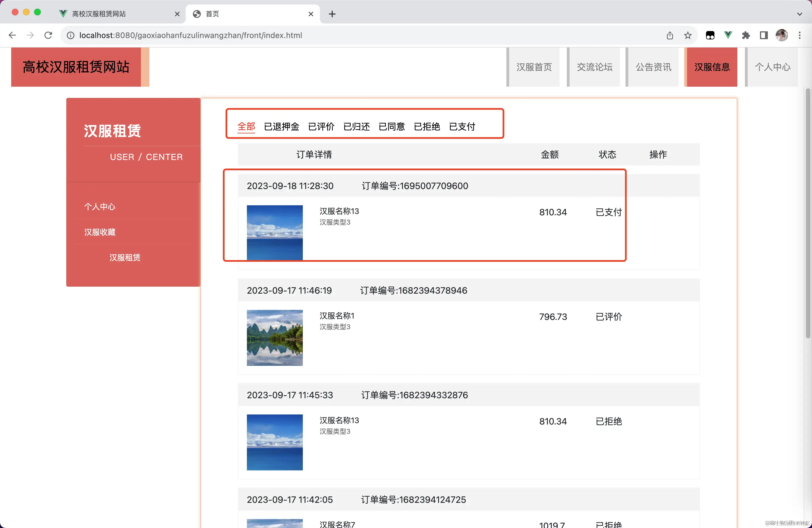Open 个人中心 from the sidebar
The image size is (812, 528).
click(x=100, y=206)
